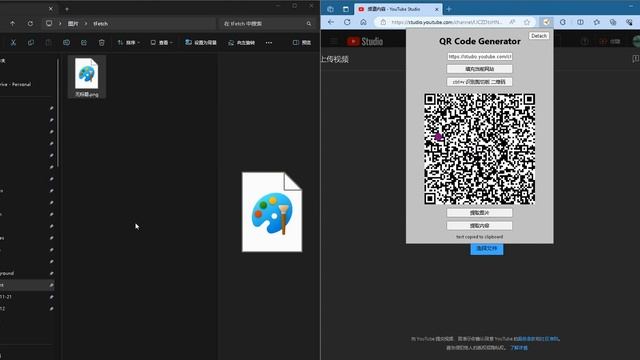Click the large Paint preview image
The image size is (640, 360).
tap(272, 212)
